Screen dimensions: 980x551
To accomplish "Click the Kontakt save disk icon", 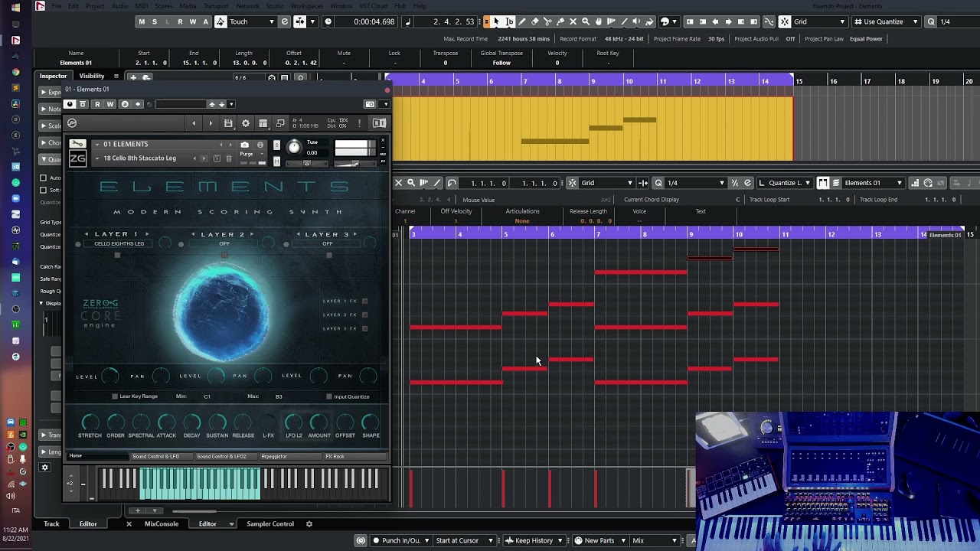I will click(228, 123).
